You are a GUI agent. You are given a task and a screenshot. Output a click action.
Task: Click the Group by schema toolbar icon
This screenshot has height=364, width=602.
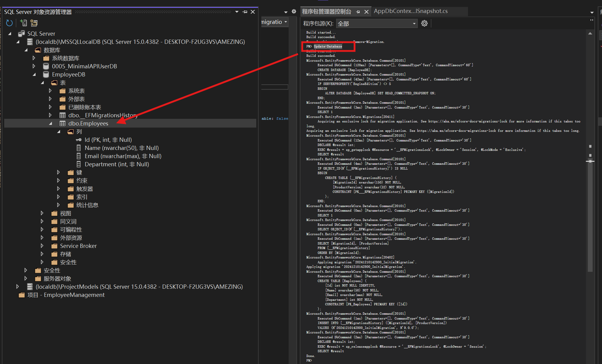click(x=34, y=23)
